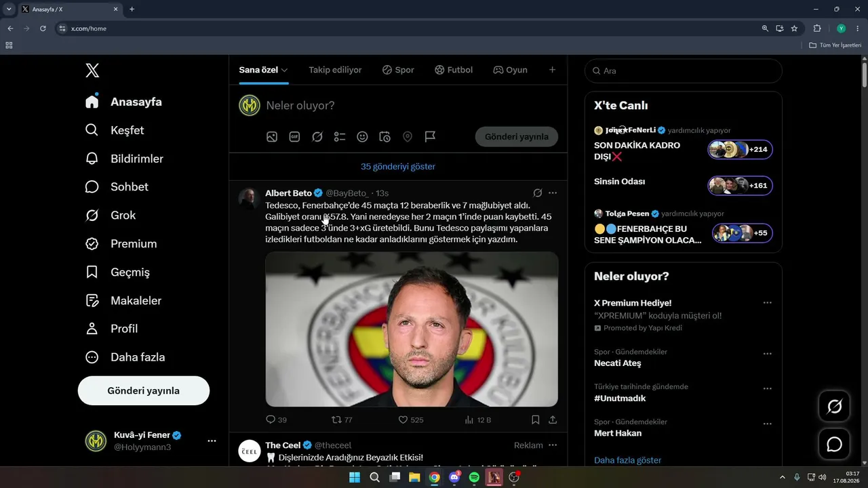
Task: Share Albert Beto's post
Action: tap(553, 420)
